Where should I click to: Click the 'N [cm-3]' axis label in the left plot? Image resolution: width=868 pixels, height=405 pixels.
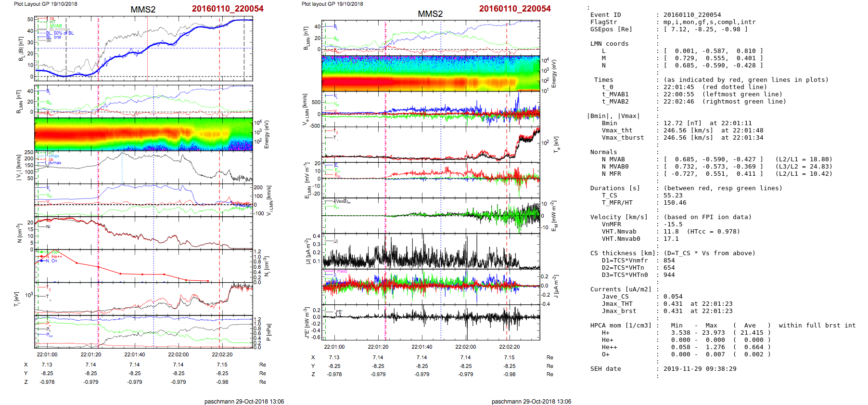[19, 234]
